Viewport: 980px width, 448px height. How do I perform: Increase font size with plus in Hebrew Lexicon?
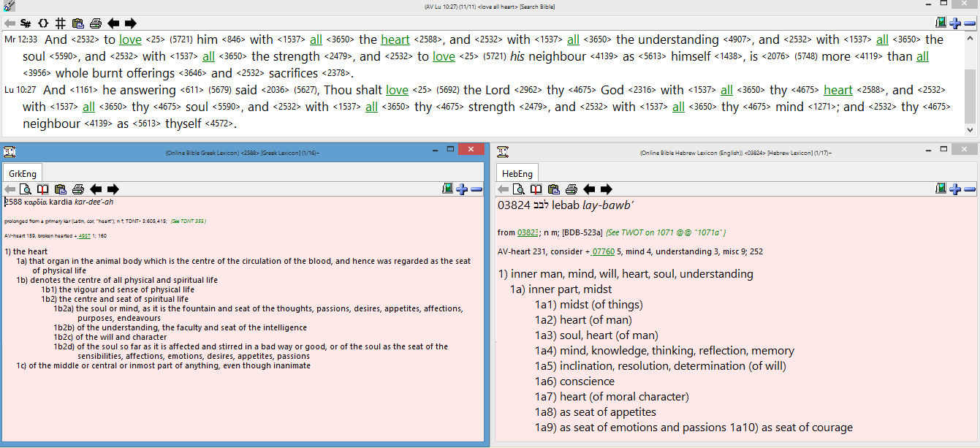pyautogui.click(x=955, y=189)
